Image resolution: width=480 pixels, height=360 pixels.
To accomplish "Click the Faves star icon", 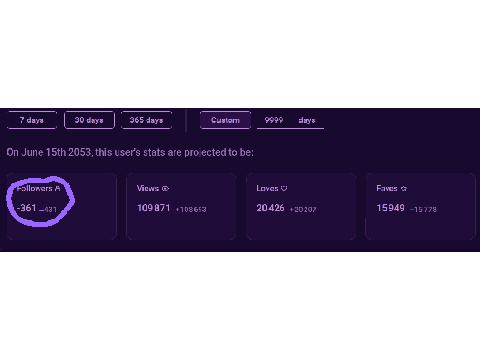I will tap(403, 188).
